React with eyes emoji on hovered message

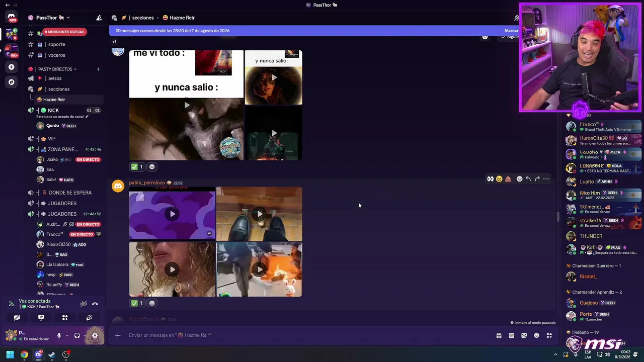tap(490, 179)
